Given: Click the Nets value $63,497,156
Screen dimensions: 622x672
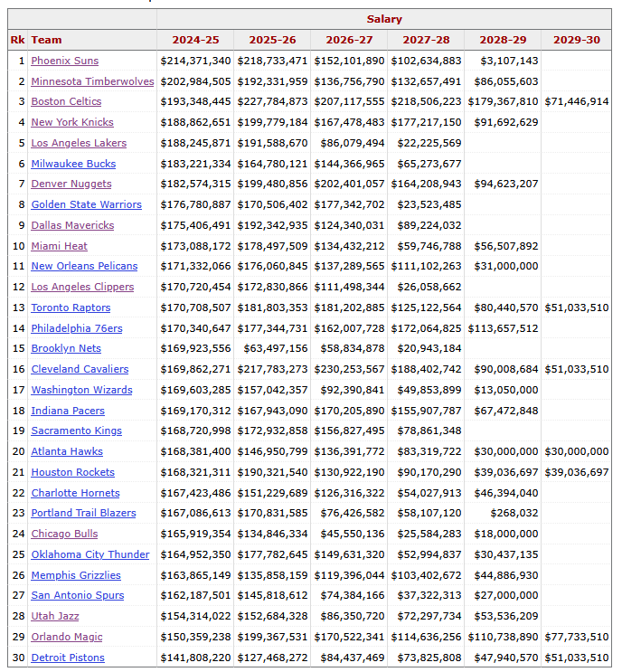Looking at the screenshot, I should [276, 348].
